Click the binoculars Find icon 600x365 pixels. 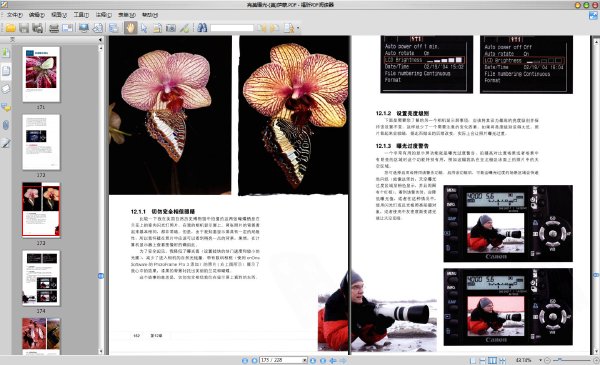pos(202,28)
